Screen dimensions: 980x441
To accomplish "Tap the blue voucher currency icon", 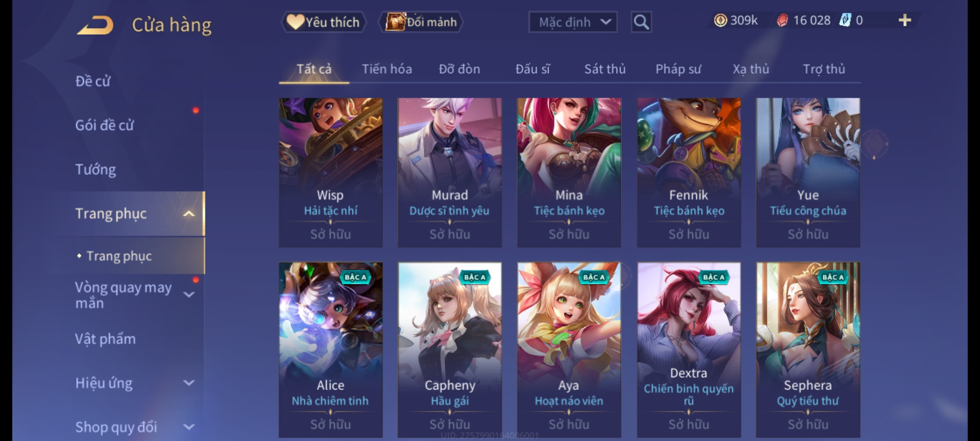I will click(x=845, y=20).
